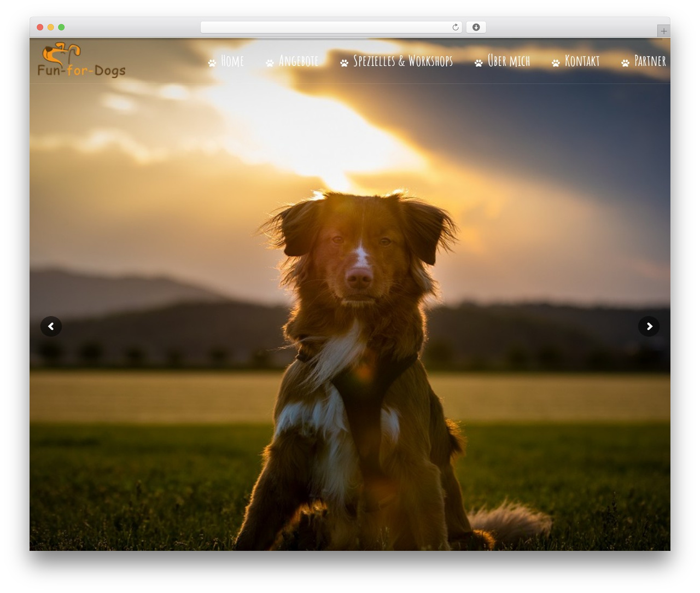Click the paw icon beside Home
Screen dimensions: 700x593
(212, 63)
